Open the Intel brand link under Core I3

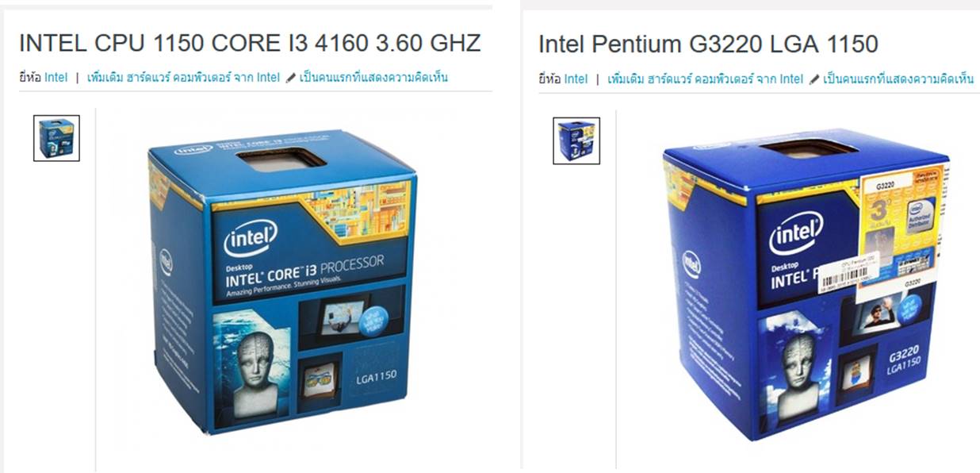pyautogui.click(x=56, y=78)
